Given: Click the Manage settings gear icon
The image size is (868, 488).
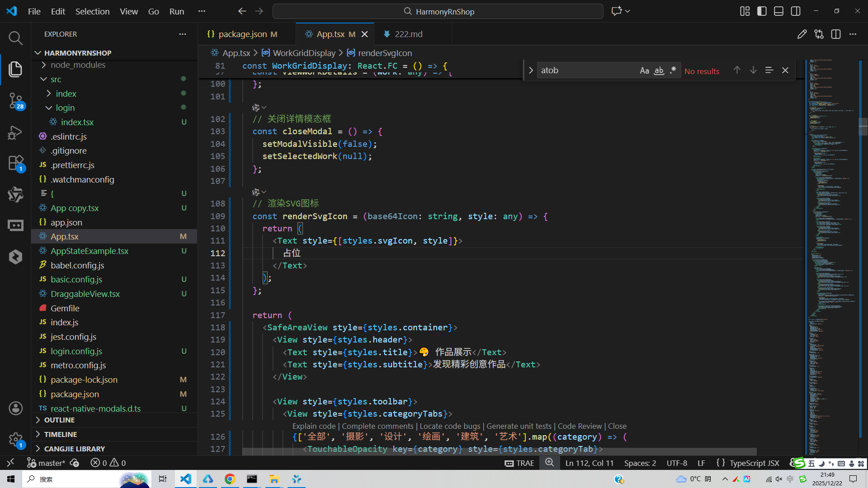Looking at the screenshot, I should pyautogui.click(x=15, y=439).
